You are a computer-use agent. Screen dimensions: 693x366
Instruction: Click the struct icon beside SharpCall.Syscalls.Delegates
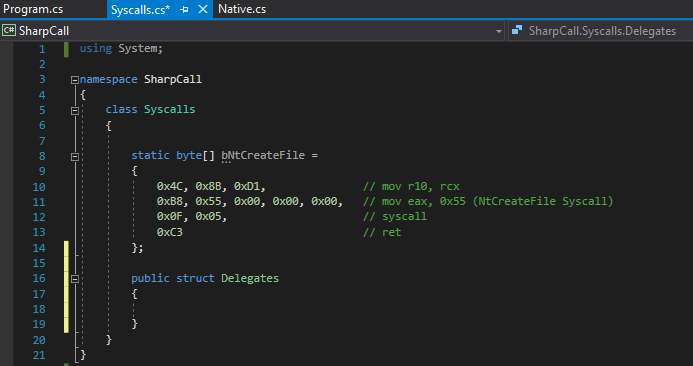point(517,30)
